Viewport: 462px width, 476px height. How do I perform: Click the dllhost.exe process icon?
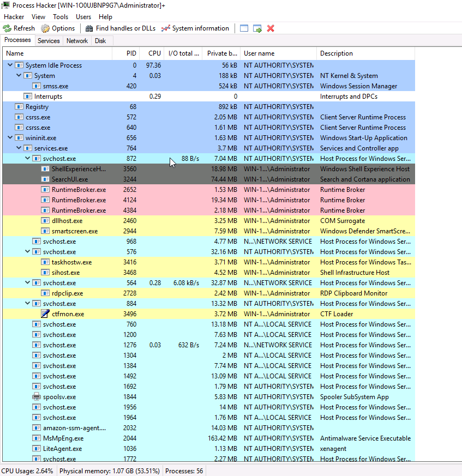tap(45, 221)
